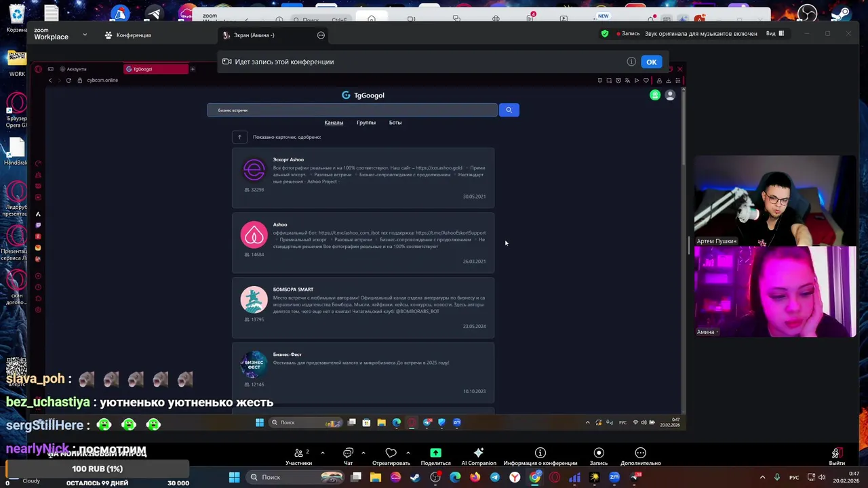This screenshot has width=868, height=488.
Task: Open the Бизнес-Фест channel title
Action: tap(287, 354)
